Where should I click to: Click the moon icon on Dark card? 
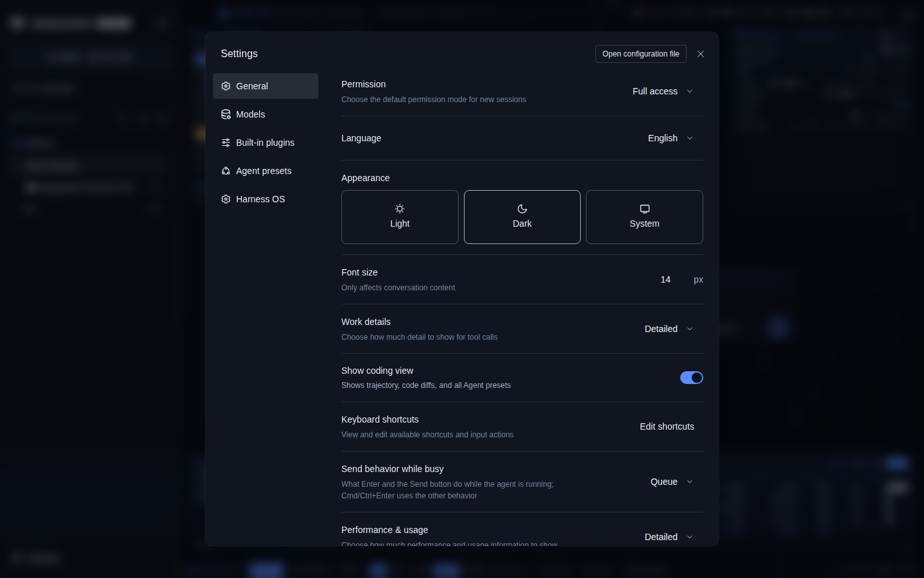click(x=522, y=209)
